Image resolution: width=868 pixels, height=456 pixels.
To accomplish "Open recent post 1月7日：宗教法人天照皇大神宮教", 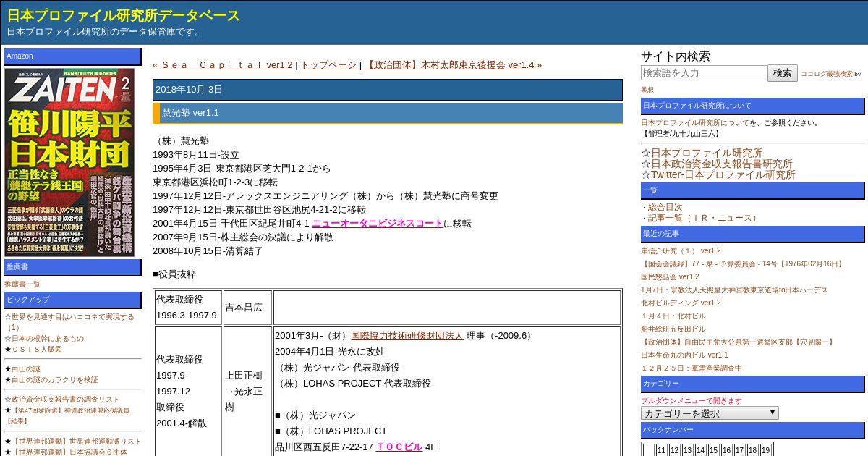I will 734,290.
